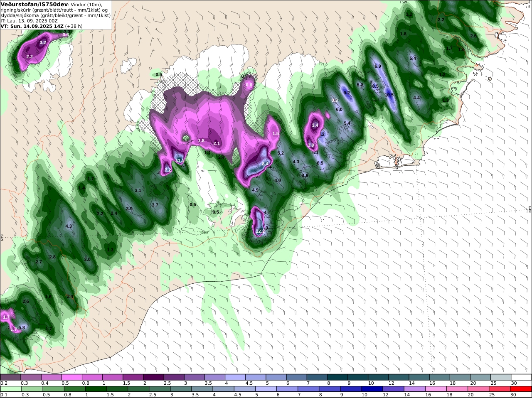Click the 10.5 precipitation value on the map

(389, 95)
